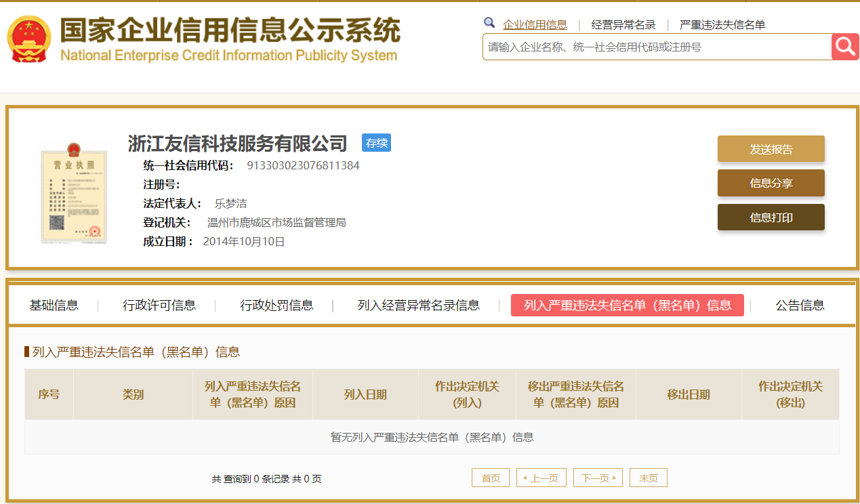The height and width of the screenshot is (504, 860).
Task: Click the 类别 column header
Action: [133, 394]
